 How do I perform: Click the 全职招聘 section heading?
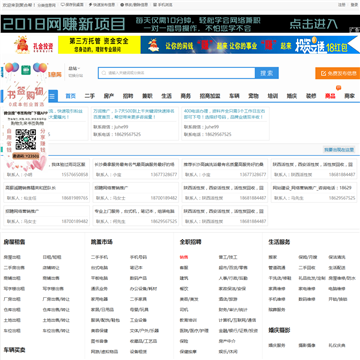(190, 242)
